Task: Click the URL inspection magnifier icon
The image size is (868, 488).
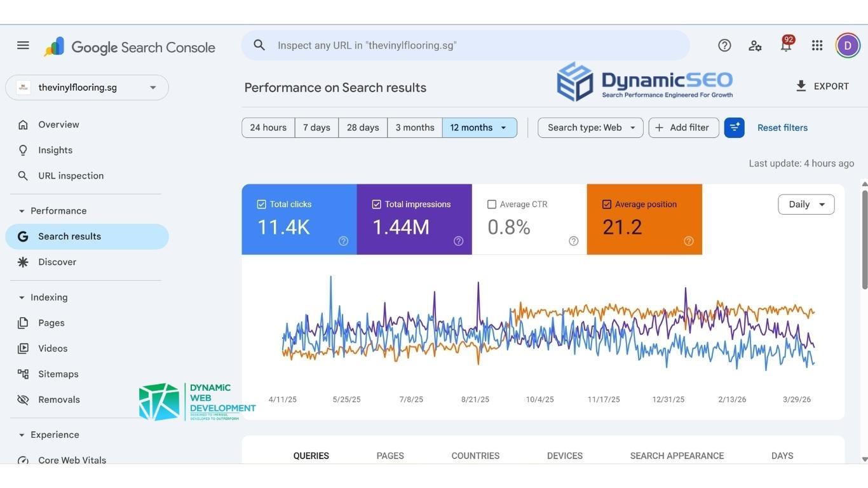Action: click(23, 175)
